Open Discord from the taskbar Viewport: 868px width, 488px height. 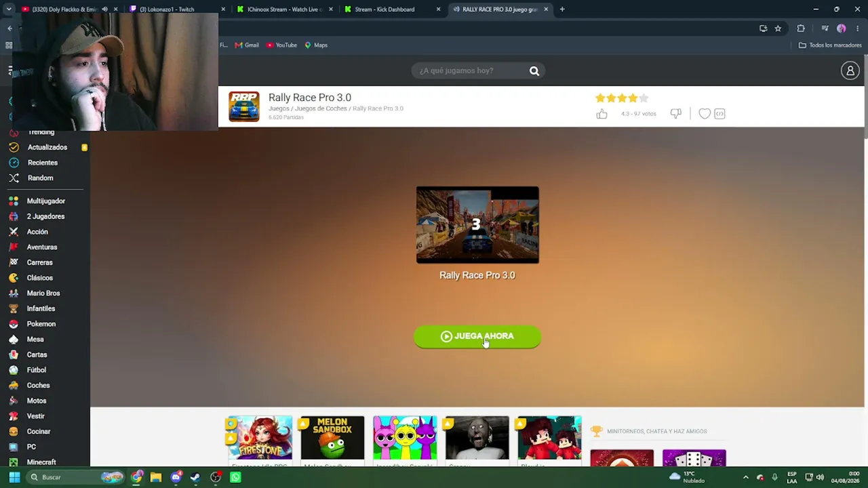pyautogui.click(x=176, y=477)
